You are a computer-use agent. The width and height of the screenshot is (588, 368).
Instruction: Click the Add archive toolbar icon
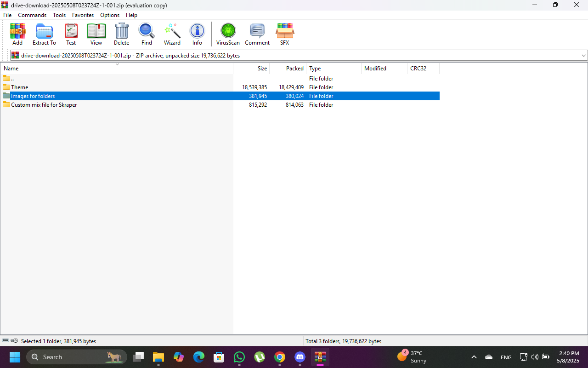(17, 34)
